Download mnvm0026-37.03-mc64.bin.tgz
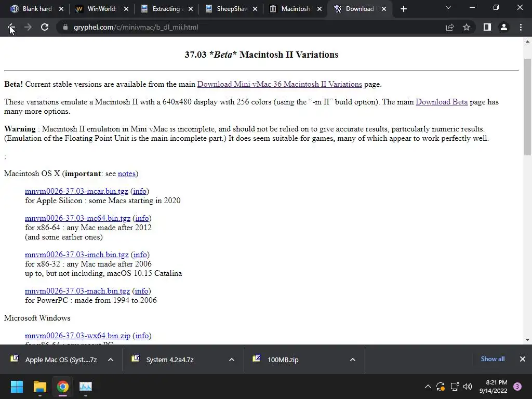This screenshot has height=399, width=532. (77, 218)
